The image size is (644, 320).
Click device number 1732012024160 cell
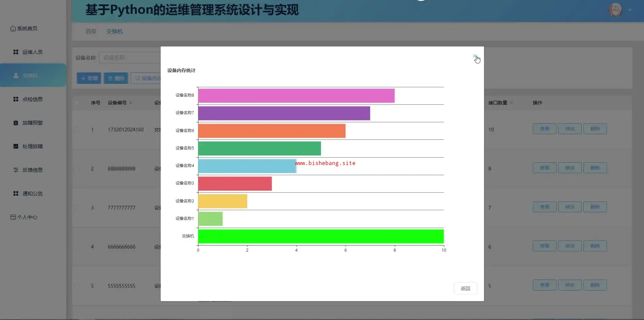(126, 130)
